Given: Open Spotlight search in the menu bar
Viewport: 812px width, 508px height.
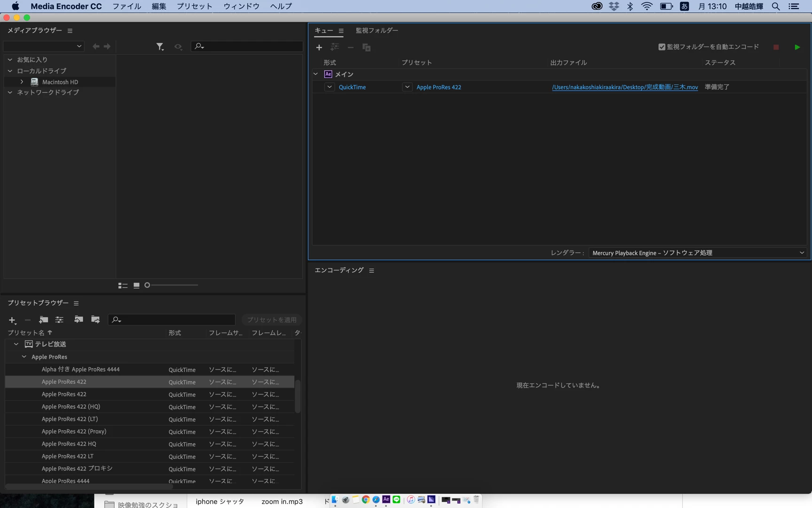Looking at the screenshot, I should (x=776, y=6).
